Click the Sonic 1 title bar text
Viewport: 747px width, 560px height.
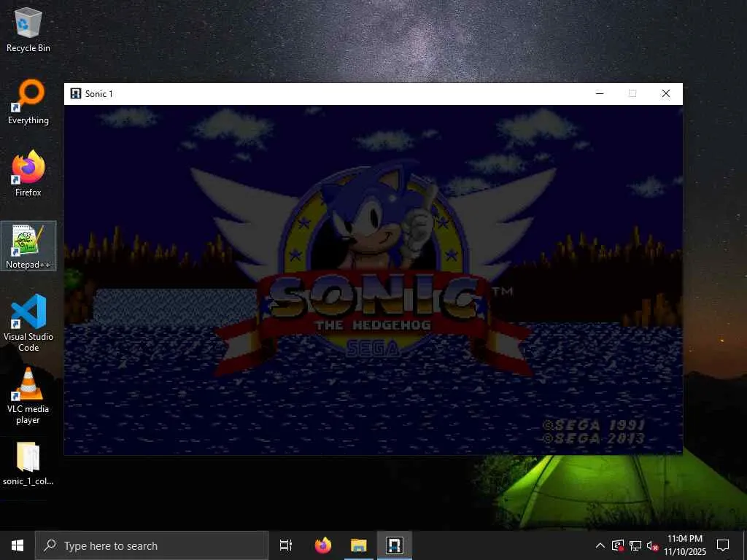click(x=99, y=94)
